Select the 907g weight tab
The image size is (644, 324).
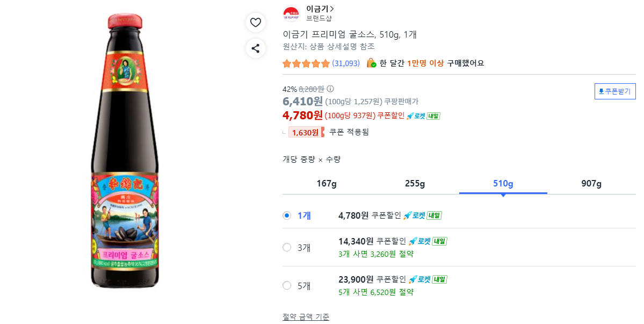591,184
